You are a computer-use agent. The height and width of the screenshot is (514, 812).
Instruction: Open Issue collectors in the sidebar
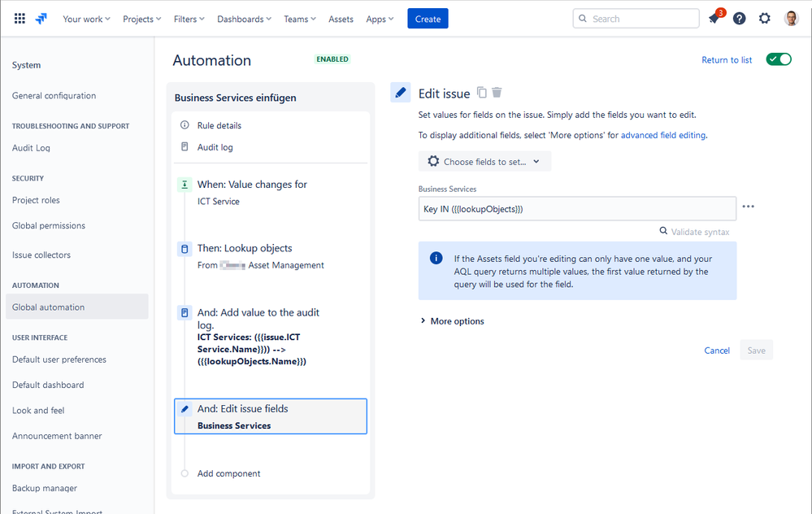[x=41, y=255]
